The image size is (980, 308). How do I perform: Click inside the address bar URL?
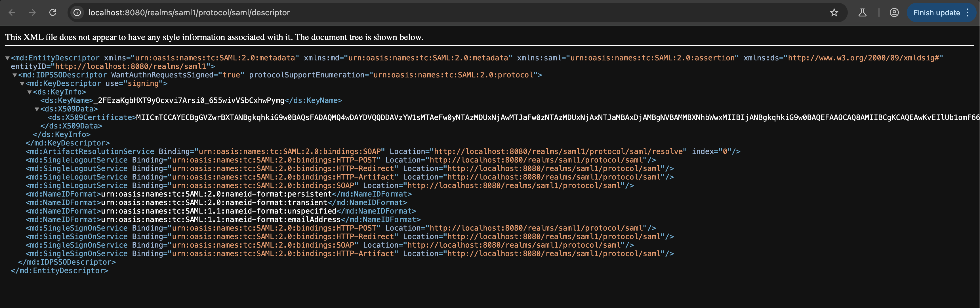188,12
